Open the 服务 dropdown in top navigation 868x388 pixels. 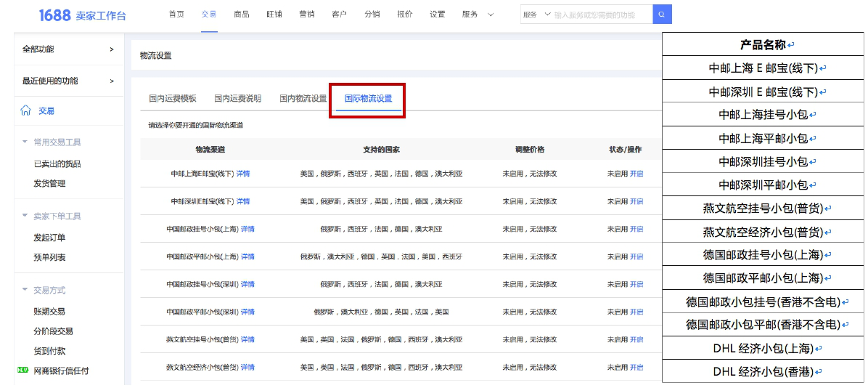tap(477, 15)
